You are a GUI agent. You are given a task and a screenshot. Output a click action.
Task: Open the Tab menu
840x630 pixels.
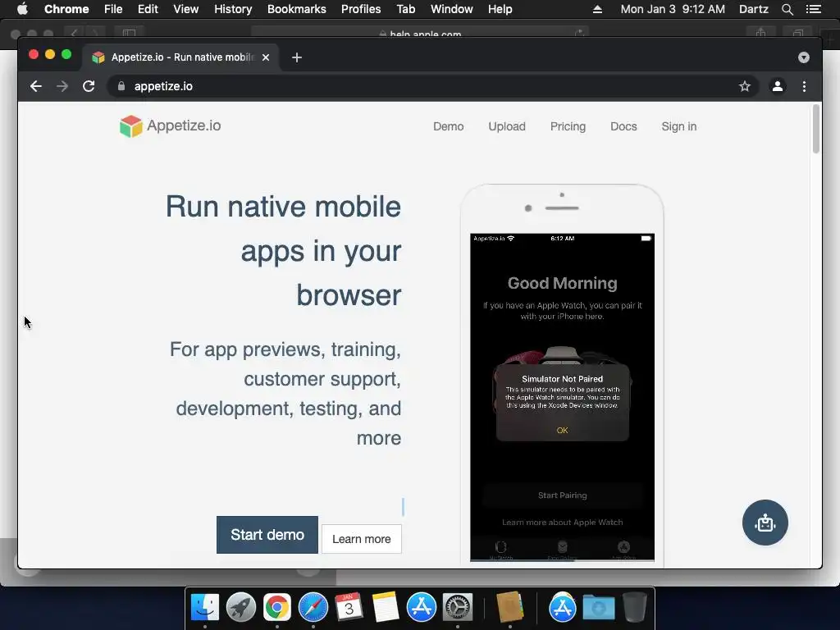point(405,9)
